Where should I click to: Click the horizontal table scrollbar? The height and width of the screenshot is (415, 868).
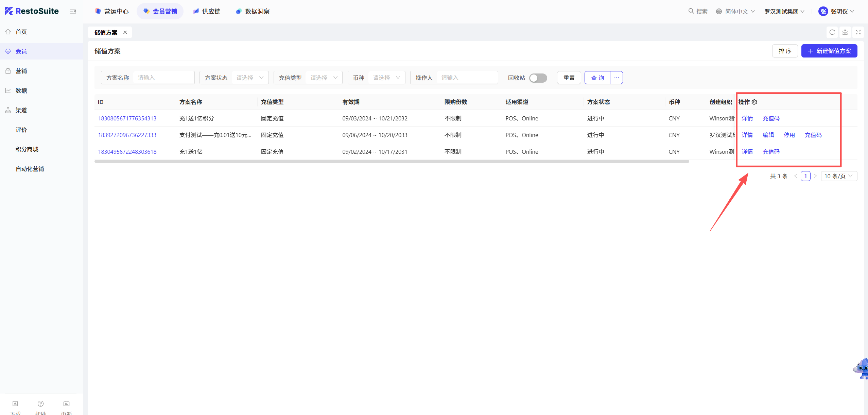coord(392,162)
